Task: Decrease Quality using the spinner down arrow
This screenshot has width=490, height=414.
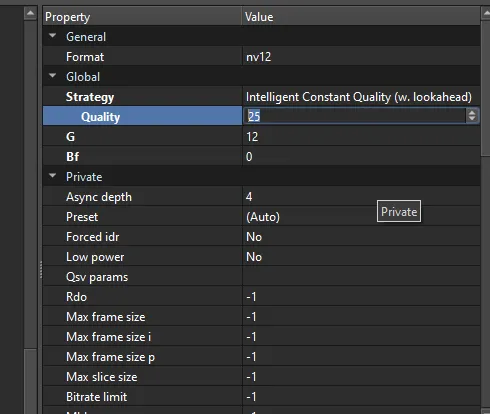Action: click(x=472, y=119)
